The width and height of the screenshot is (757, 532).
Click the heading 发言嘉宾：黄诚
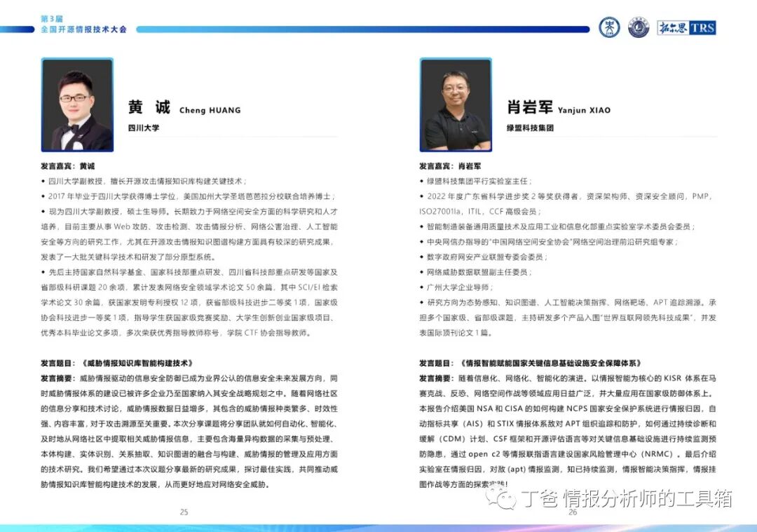point(67,166)
